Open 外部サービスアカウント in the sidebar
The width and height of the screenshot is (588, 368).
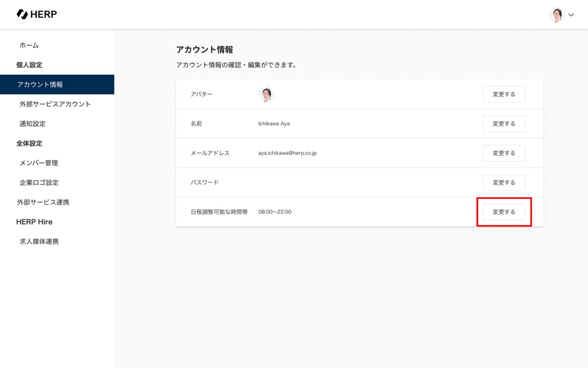pos(55,104)
